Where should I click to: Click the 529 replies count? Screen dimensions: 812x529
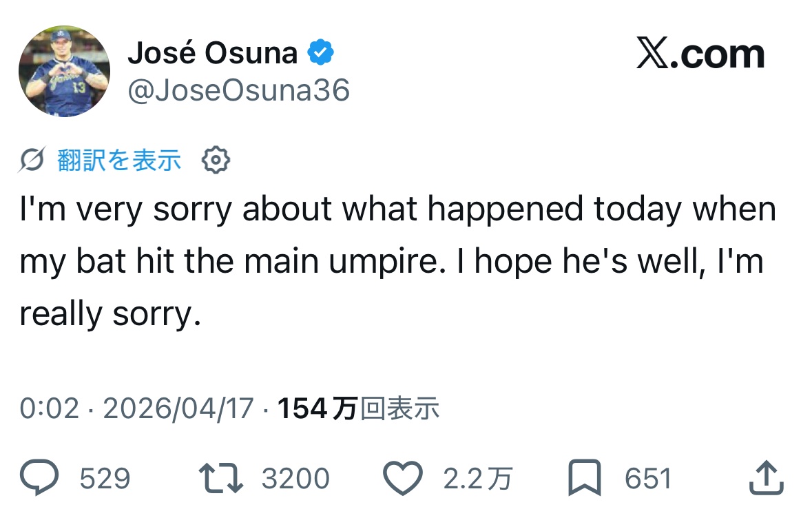[x=105, y=479]
